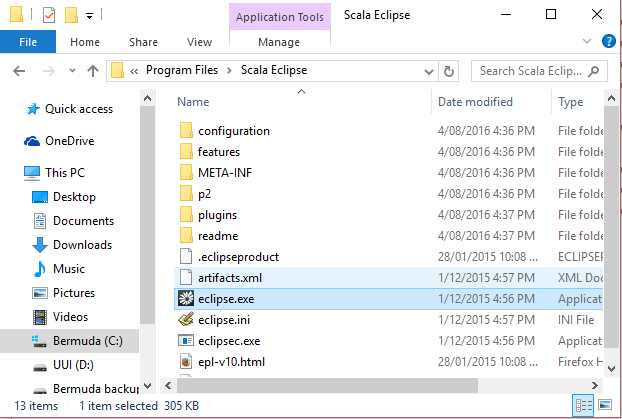
Task: Click the file name artifacts.xml
Action: coord(230,278)
